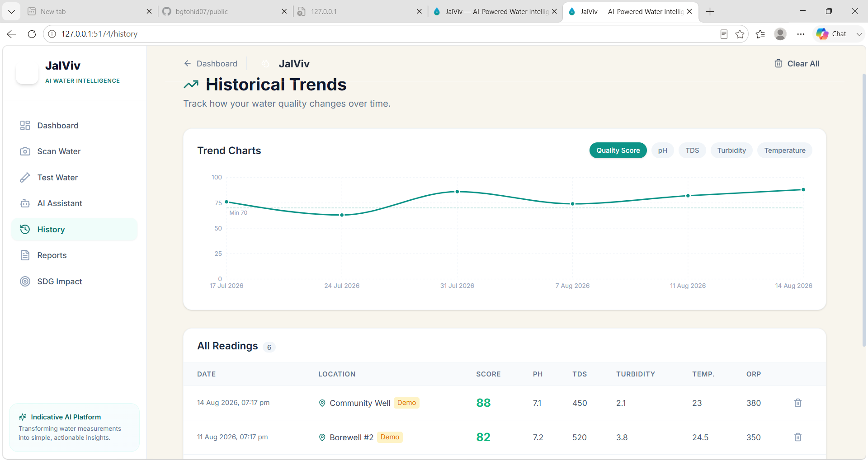Click the Reports document icon
Viewport: 868px width, 461px height.
coord(25,255)
